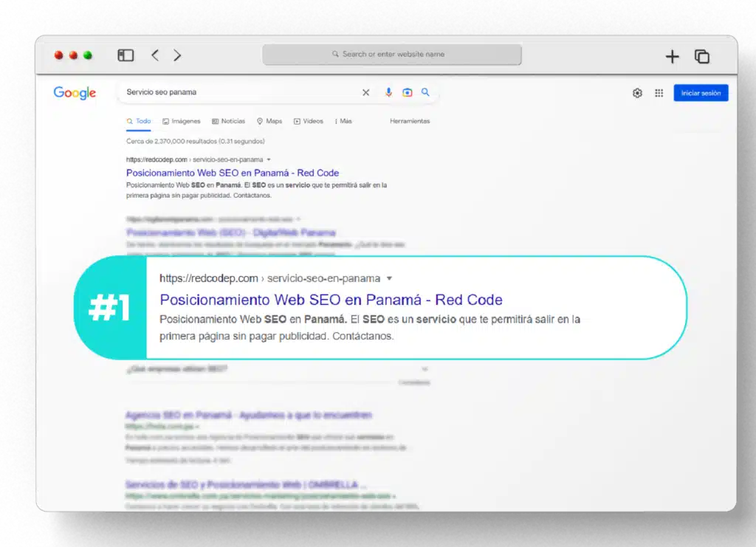Toggle the browser sidebar icon
The image size is (756, 547).
(x=126, y=55)
